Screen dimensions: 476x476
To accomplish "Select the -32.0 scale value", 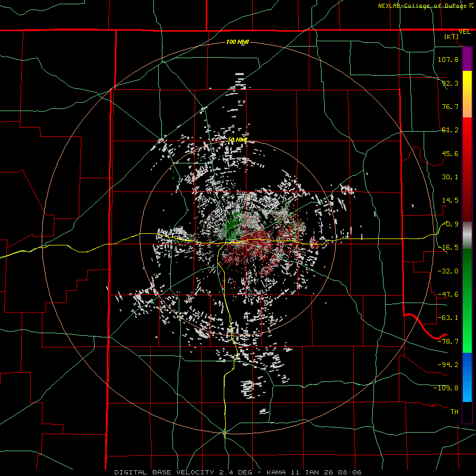I will coord(448,271).
